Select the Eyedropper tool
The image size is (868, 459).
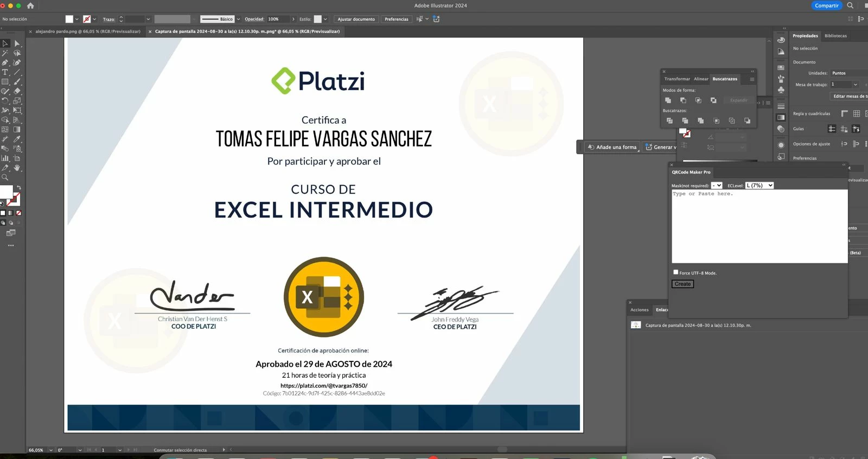click(17, 139)
